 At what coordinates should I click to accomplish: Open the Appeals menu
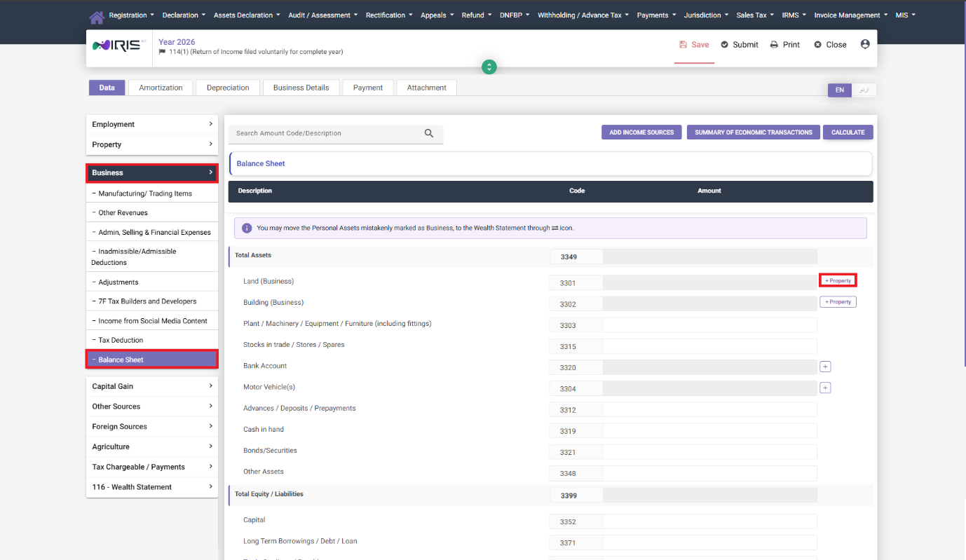(437, 15)
